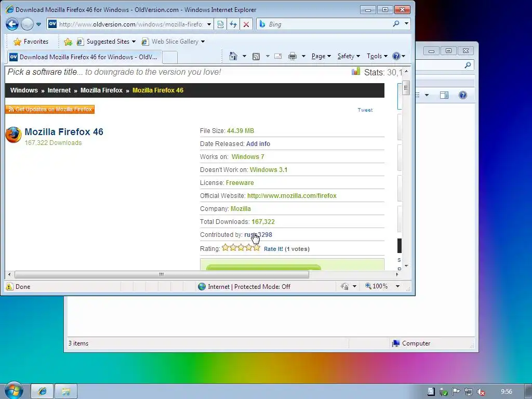
Task: Open Favorites star button
Action: tap(31, 42)
